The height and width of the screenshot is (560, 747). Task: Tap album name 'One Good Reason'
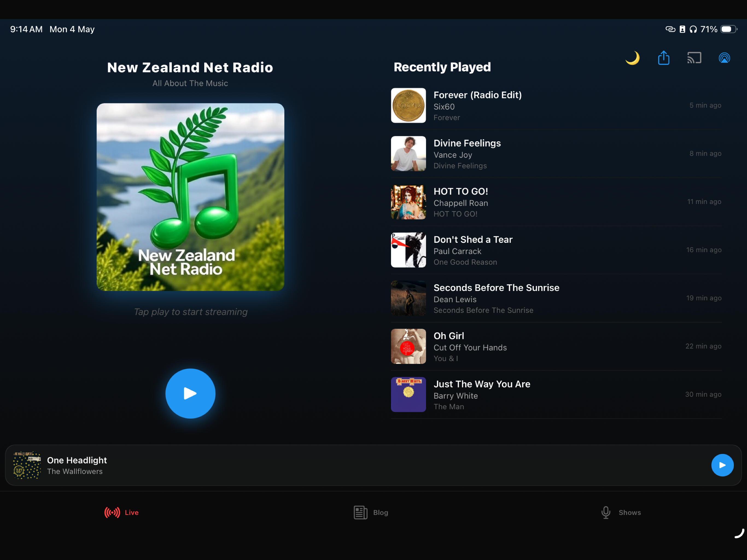tap(465, 262)
